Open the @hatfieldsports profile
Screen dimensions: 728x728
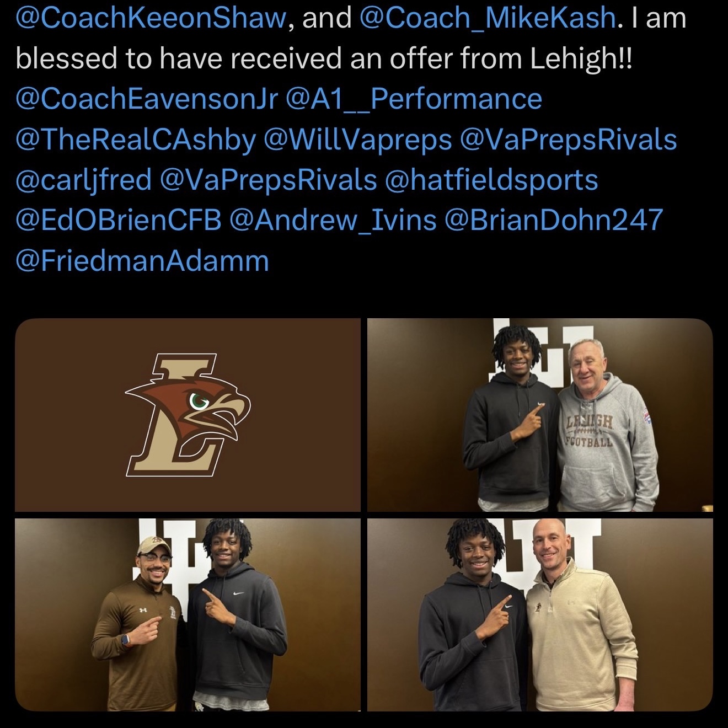(491, 180)
